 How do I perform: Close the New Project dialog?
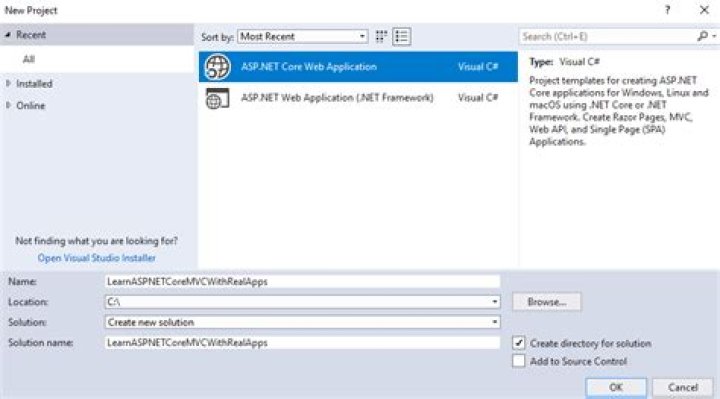point(704,10)
